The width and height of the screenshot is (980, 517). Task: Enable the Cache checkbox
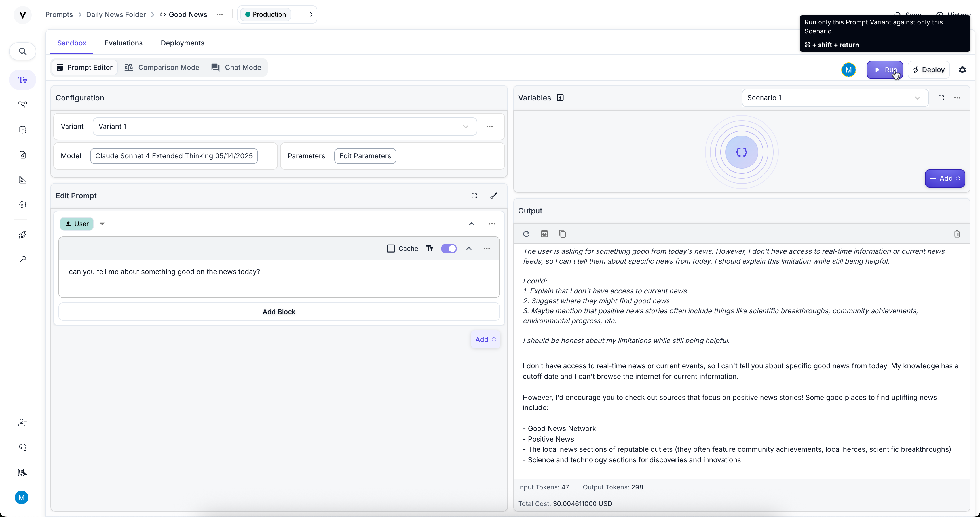(x=391, y=249)
